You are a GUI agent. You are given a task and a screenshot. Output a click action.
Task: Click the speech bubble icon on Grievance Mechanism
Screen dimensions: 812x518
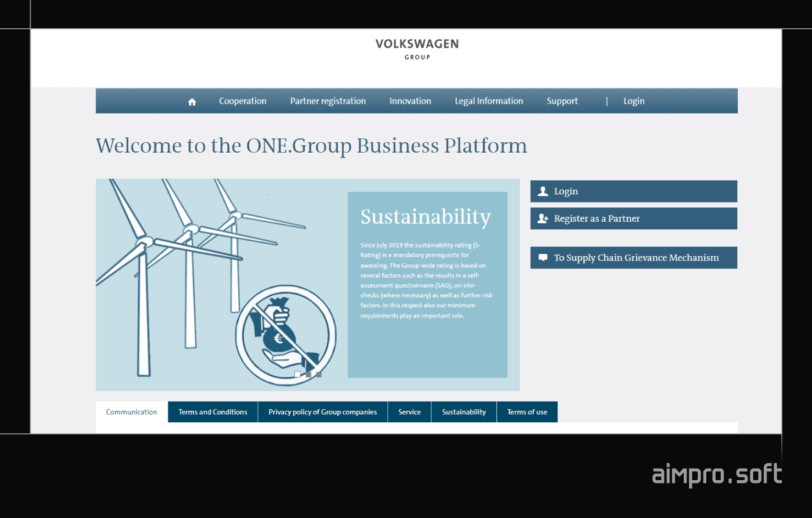(543, 258)
